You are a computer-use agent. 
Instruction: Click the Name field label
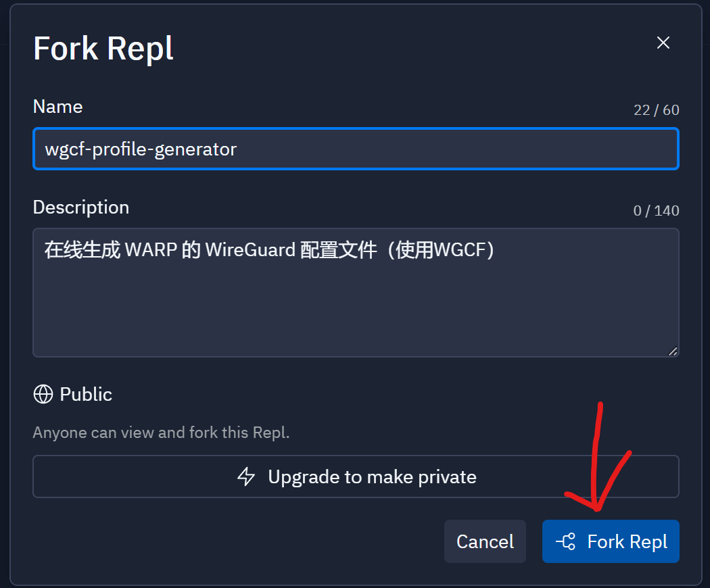[x=57, y=107]
